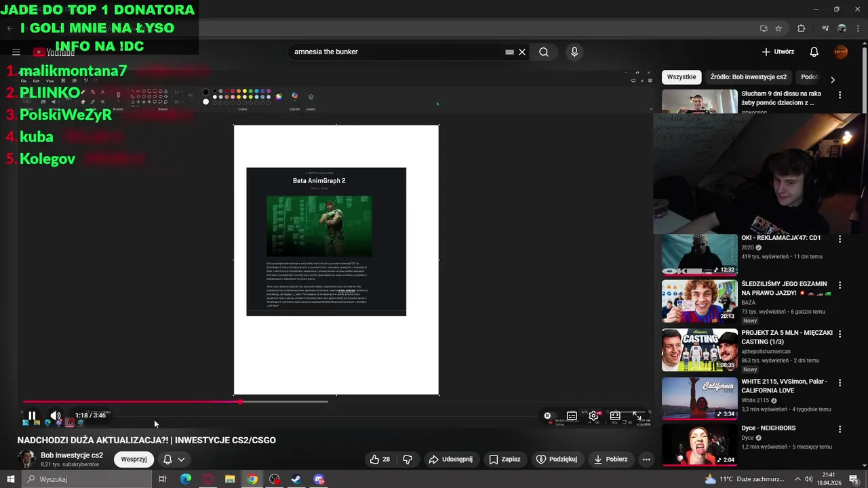Open Task View on the taskbar
This screenshot has height=488, width=868.
click(163, 479)
